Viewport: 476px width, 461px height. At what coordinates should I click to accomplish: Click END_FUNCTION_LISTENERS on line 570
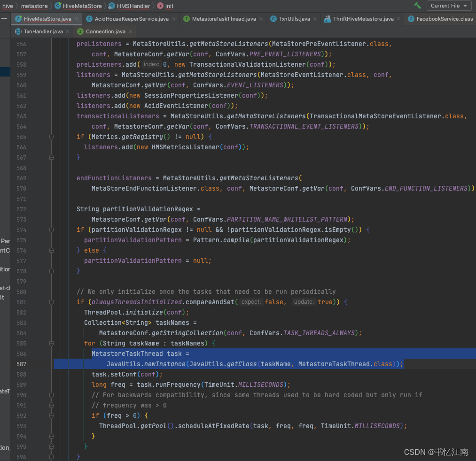(x=426, y=189)
